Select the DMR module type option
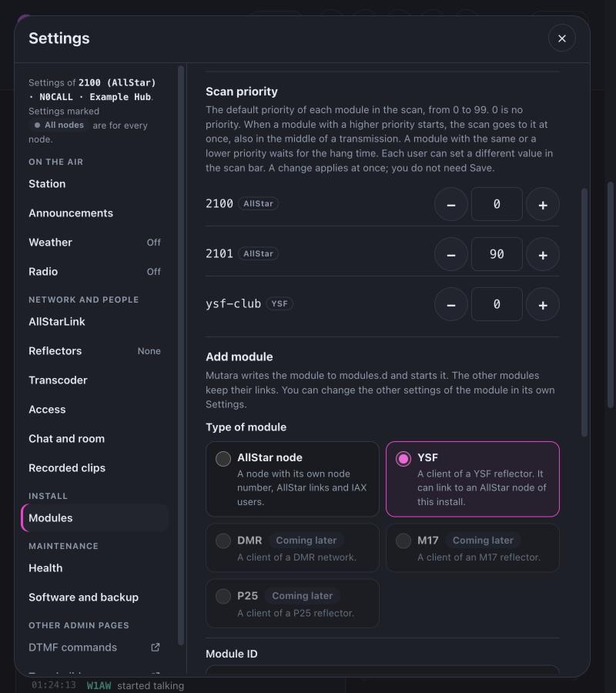Screen dimensions: 616x693 point(293,548)
